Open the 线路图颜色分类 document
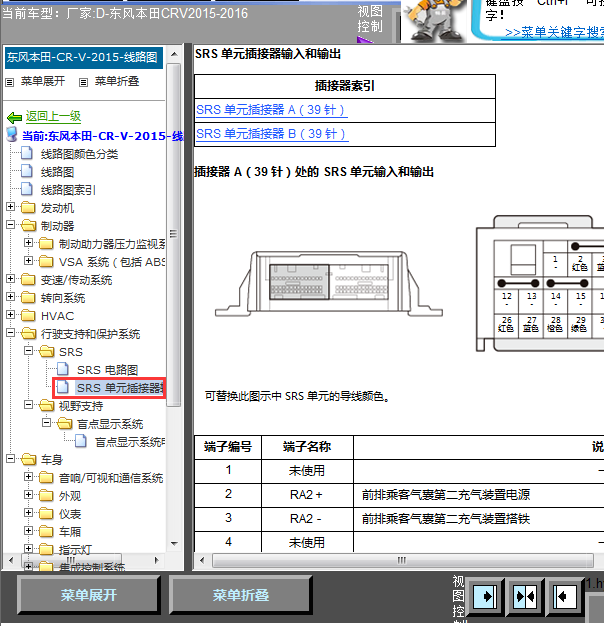The width and height of the screenshot is (604, 626). [x=79, y=154]
